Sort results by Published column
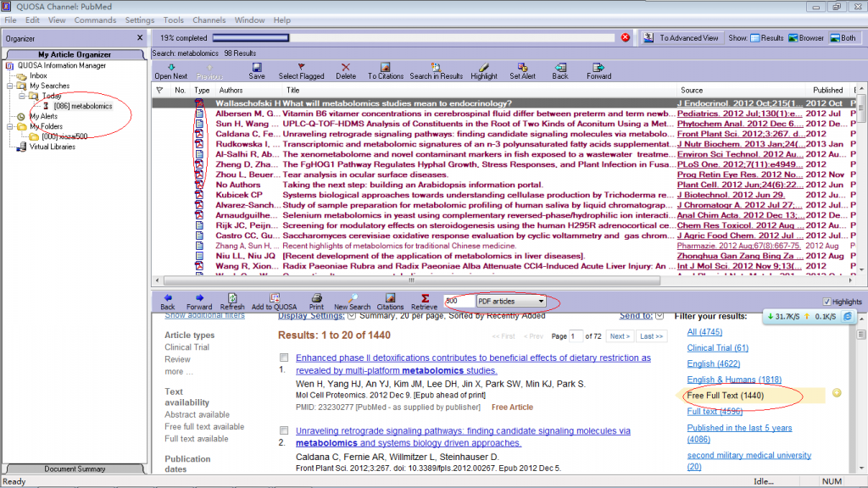 coord(827,90)
